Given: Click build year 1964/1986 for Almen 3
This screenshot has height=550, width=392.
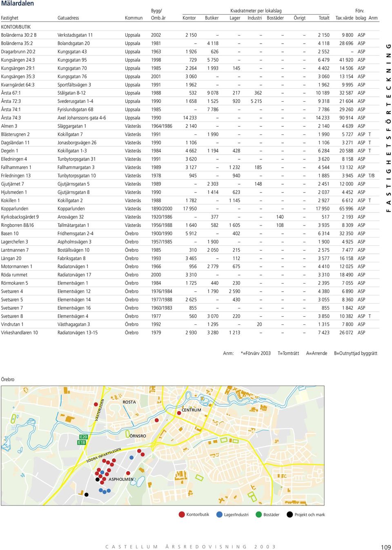Looking at the screenshot, I should click(162, 126).
